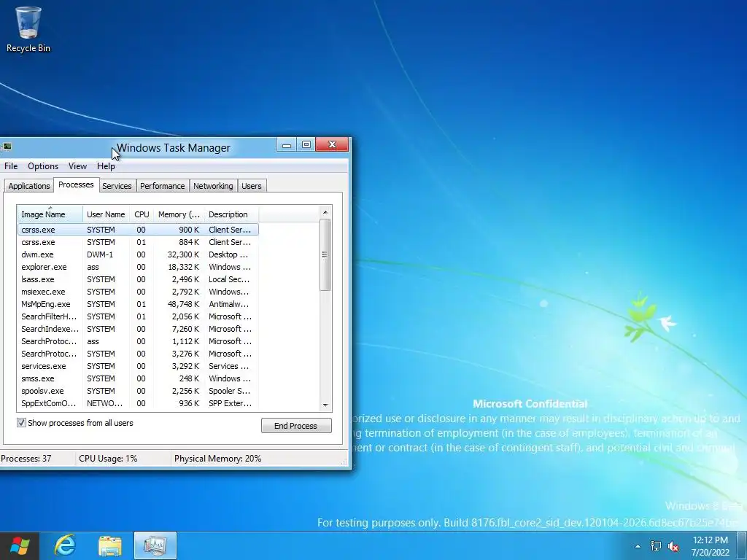Switch to the Applications tab

pos(29,186)
